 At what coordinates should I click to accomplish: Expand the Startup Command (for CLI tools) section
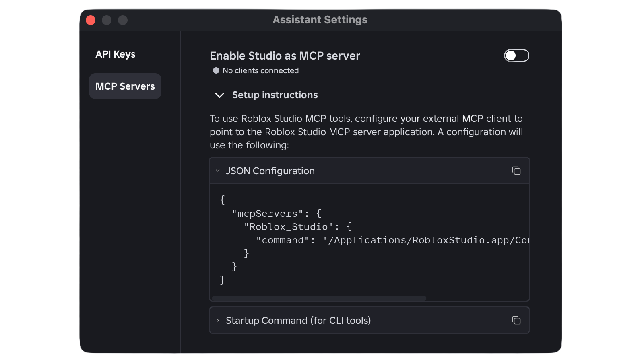pos(218,321)
